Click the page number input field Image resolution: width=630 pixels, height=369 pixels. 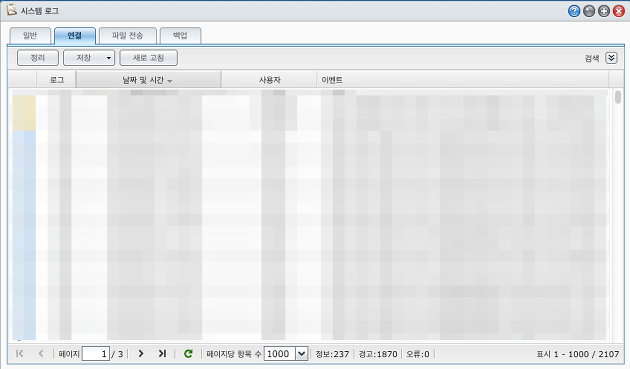pos(96,354)
